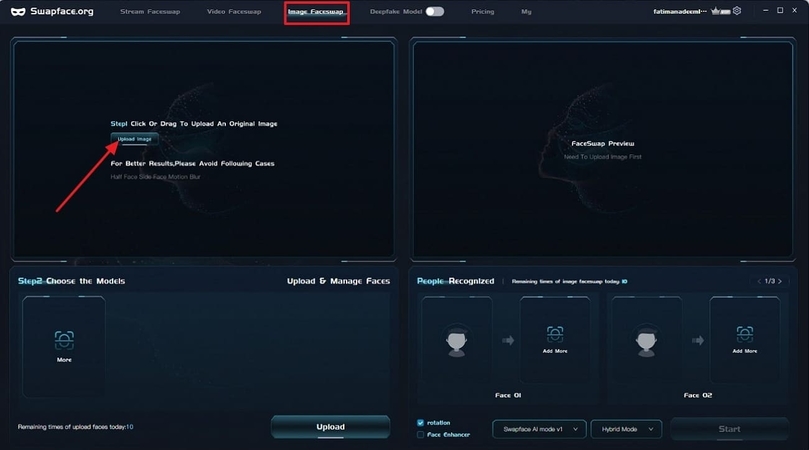Click the Start button
This screenshot has height=450, width=809.
(729, 429)
